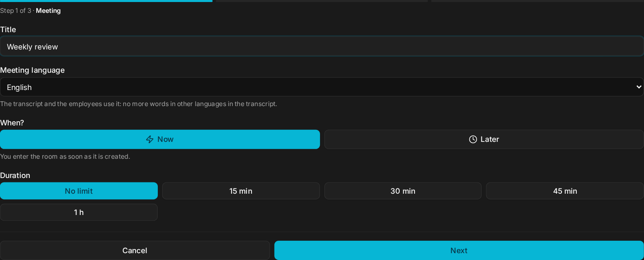This screenshot has height=260, width=644.
Task: Click the clock icon beside Later
Action: coord(473,139)
